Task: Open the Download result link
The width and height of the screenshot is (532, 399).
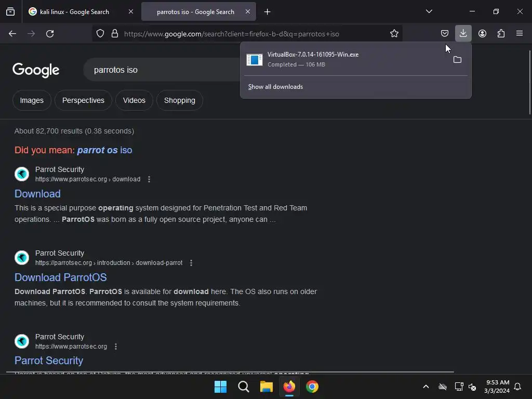Action: (37, 194)
